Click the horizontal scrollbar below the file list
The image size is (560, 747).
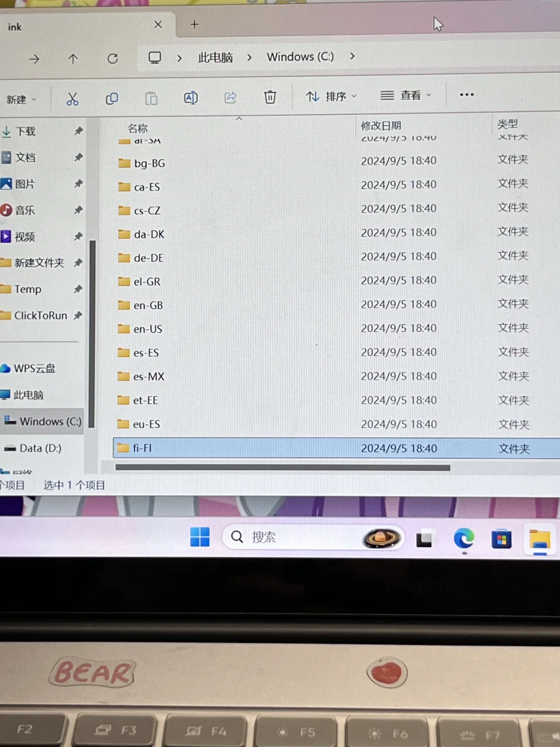(283, 468)
